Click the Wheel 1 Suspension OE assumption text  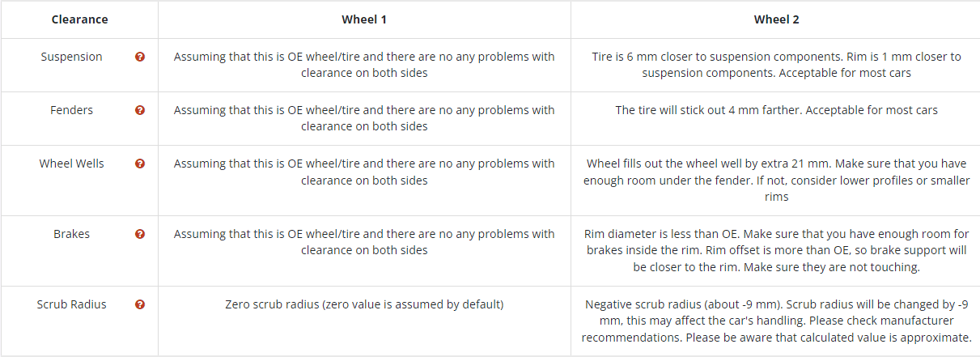click(364, 65)
